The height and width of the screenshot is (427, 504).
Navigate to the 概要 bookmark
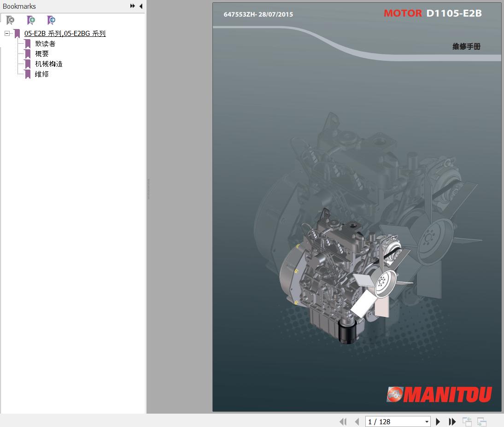click(42, 54)
